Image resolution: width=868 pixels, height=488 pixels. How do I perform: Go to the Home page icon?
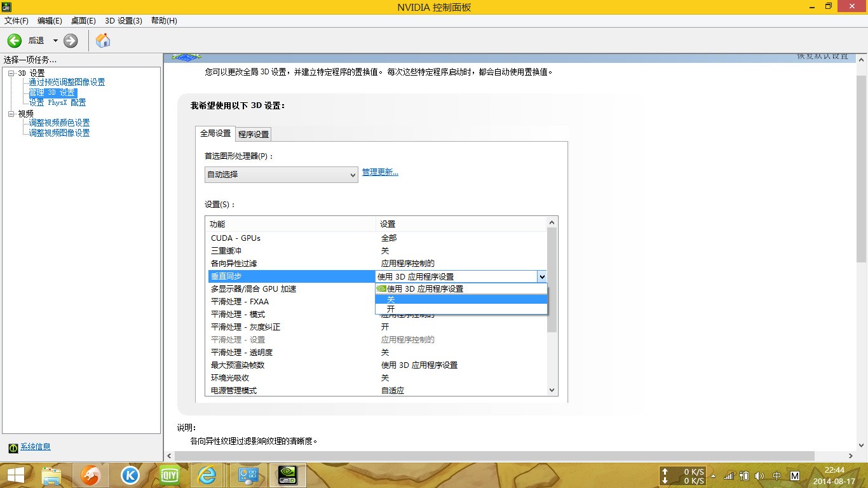point(102,41)
